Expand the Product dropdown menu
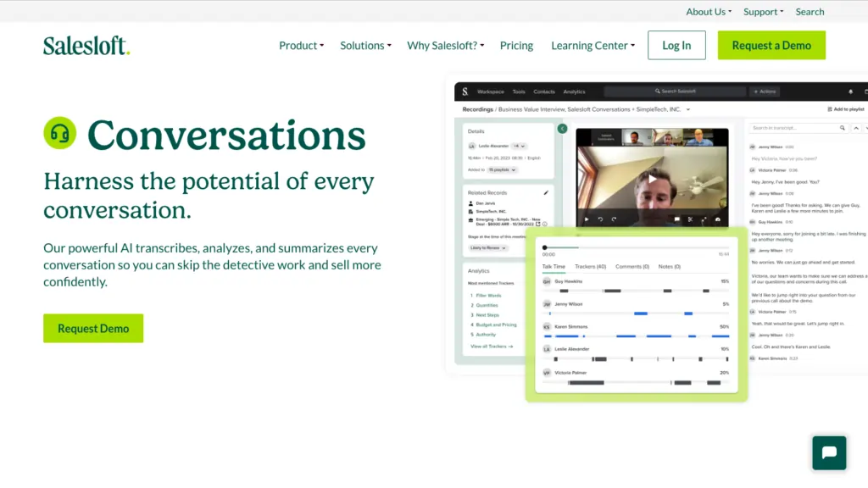This screenshot has height=488, width=868. [x=301, y=46]
